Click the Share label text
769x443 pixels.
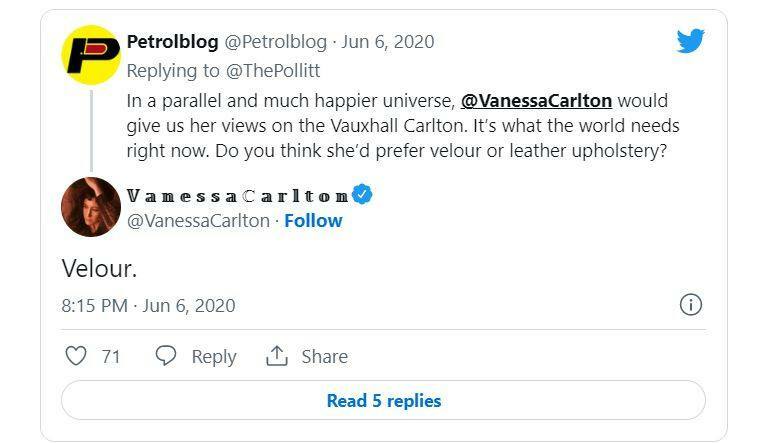click(324, 356)
